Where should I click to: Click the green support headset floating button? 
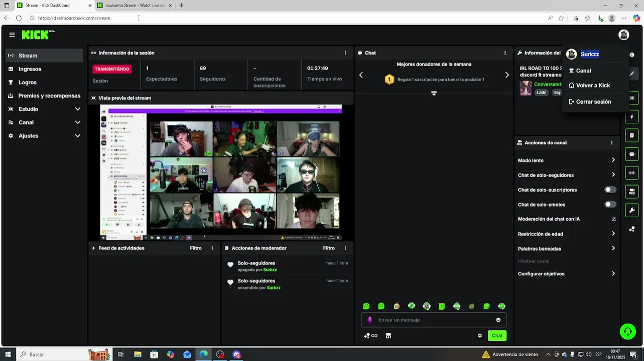pos(627,331)
